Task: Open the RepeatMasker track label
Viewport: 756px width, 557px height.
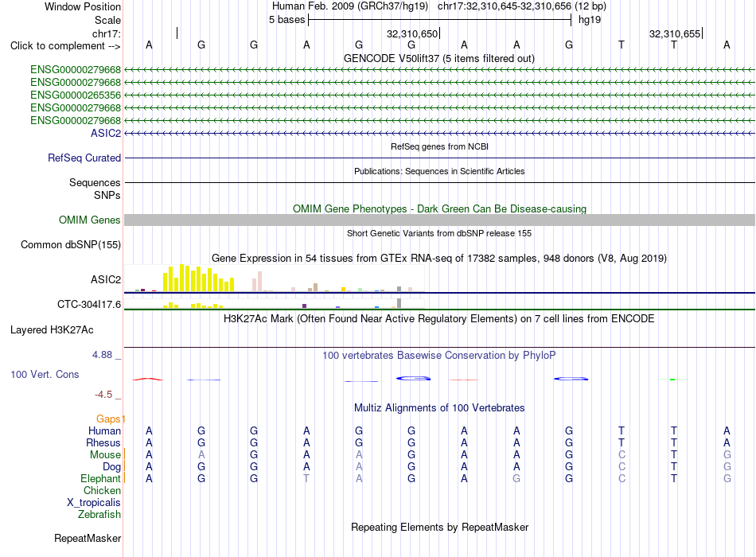Action: click(88, 538)
